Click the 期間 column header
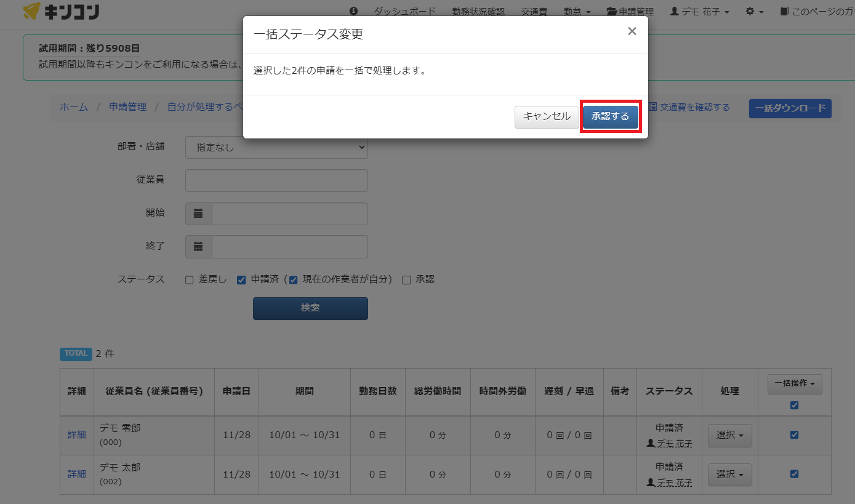Screen dimensions: 855x504 (305, 391)
